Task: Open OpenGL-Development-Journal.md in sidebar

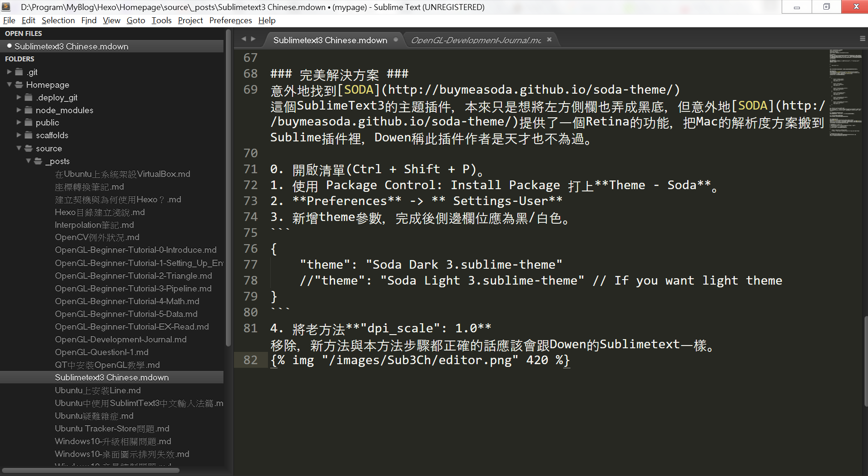Action: pyautogui.click(x=121, y=340)
